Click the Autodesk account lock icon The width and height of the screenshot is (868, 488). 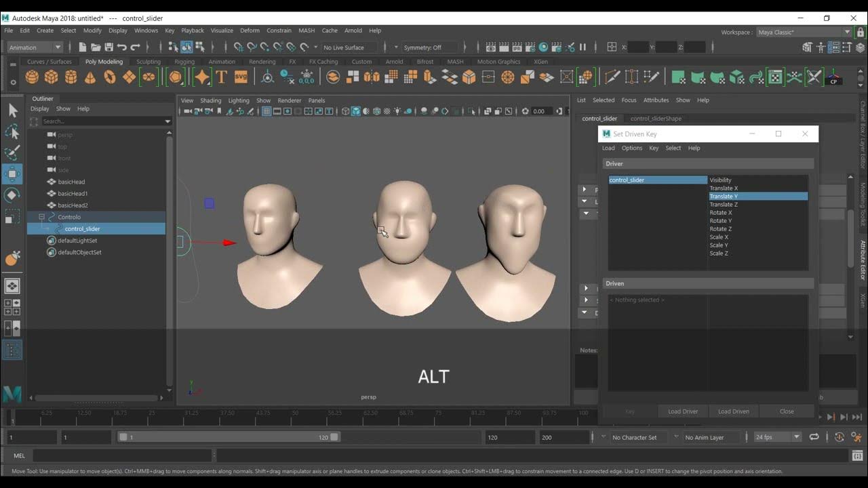[x=861, y=32]
